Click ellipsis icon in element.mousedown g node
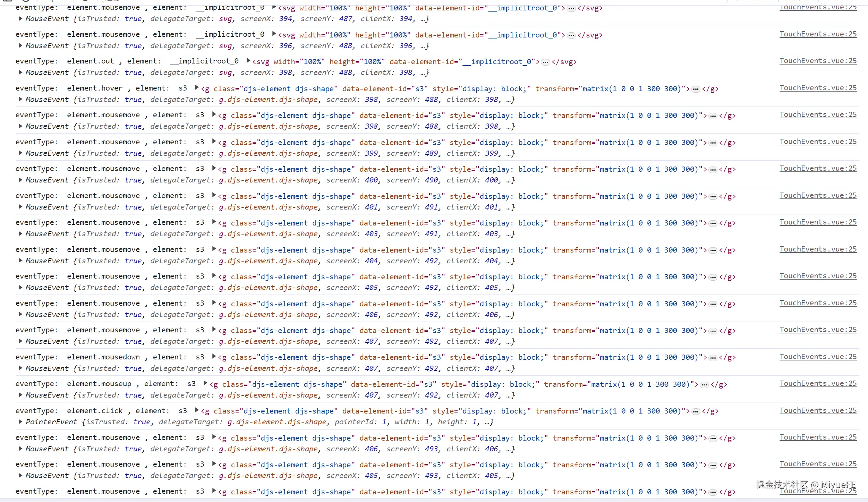 713,358
